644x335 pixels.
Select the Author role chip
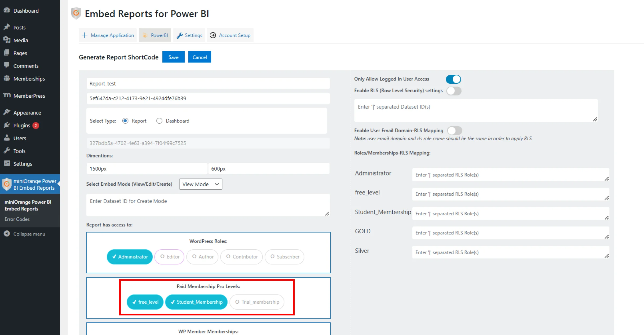pos(202,257)
